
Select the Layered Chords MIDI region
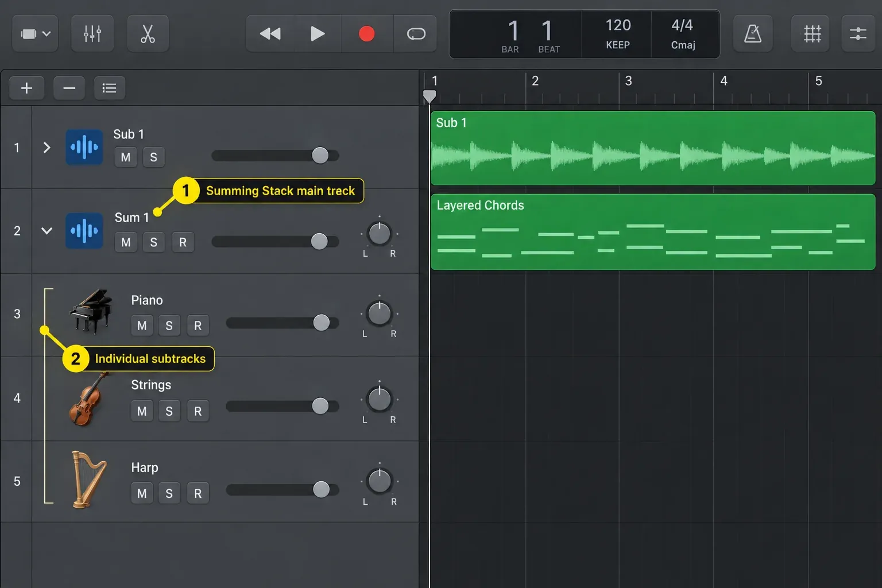[x=653, y=232]
